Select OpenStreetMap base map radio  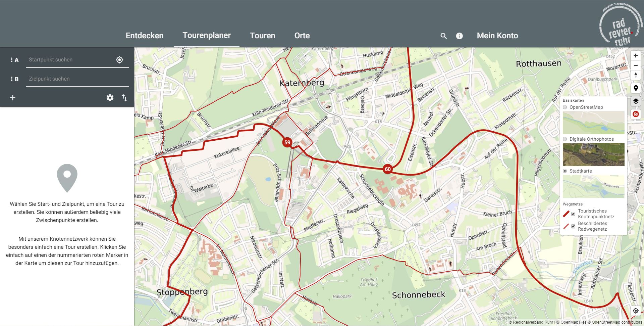(565, 107)
